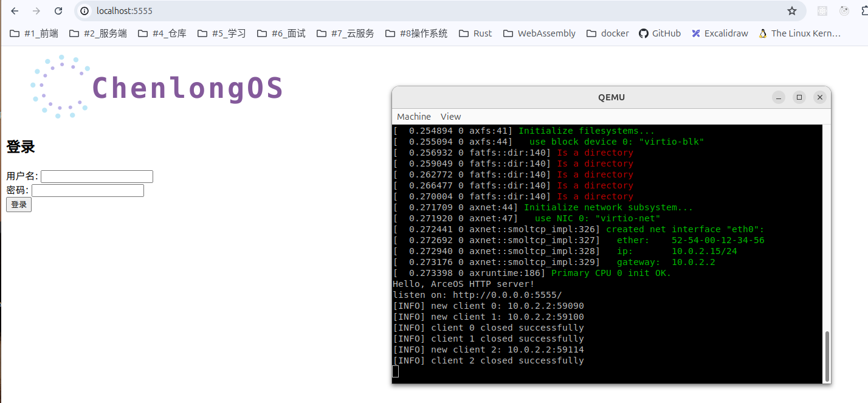This screenshot has height=403, width=868.
Task: Click the browser forward arrow
Action: pos(36,11)
